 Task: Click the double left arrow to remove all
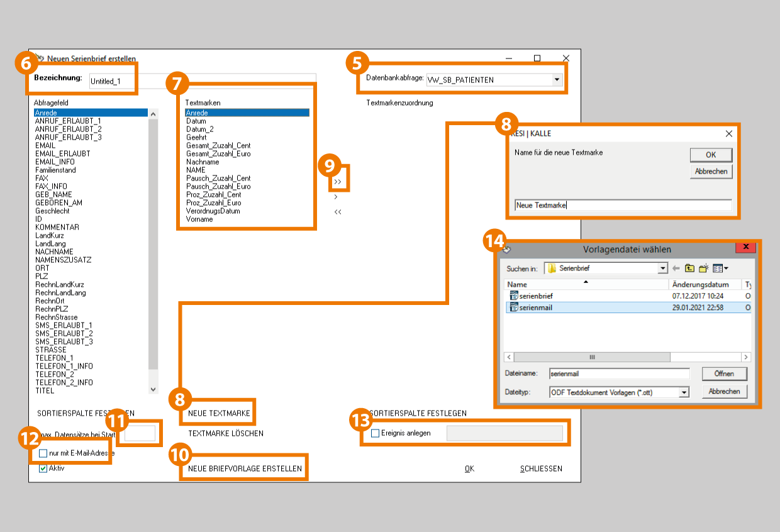coord(338,212)
